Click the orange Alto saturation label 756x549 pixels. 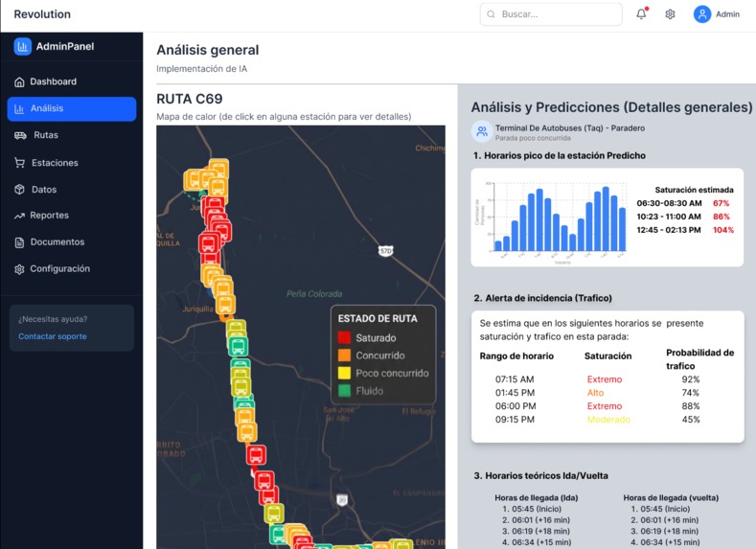pyautogui.click(x=595, y=393)
